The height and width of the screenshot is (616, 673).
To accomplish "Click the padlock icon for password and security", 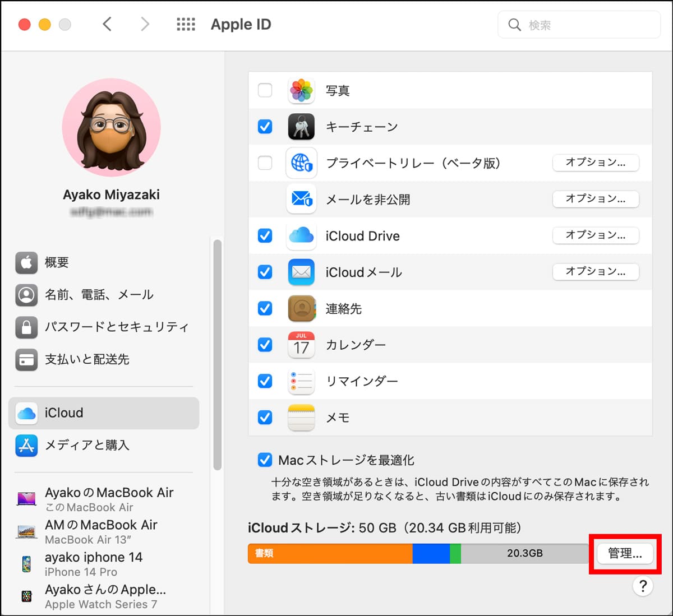I will tap(26, 327).
